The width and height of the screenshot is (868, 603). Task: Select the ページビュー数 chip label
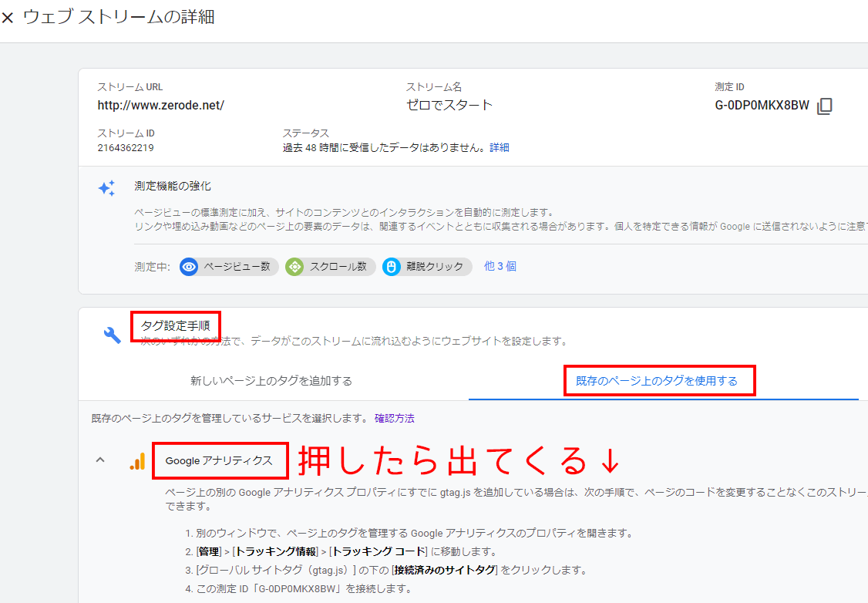click(x=236, y=267)
